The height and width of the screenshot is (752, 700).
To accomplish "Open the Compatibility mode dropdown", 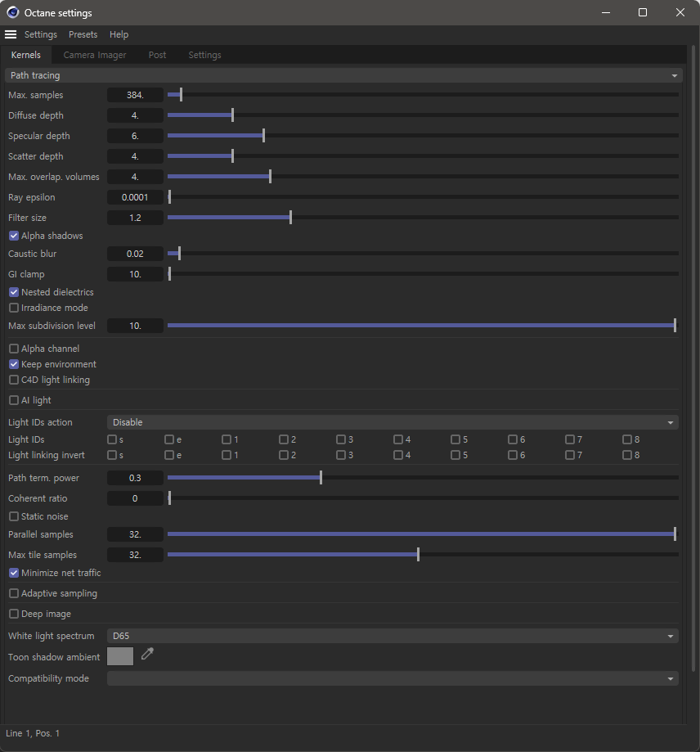I will point(393,678).
